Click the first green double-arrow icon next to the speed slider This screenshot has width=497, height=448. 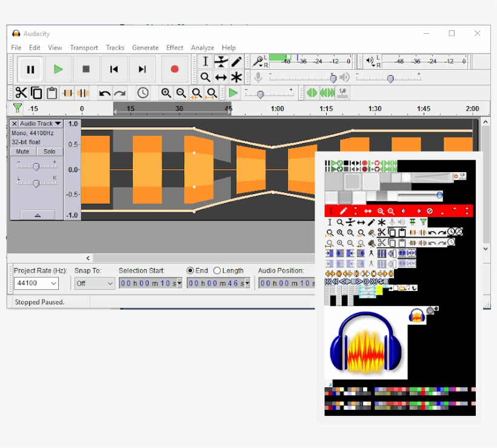[x=312, y=93]
